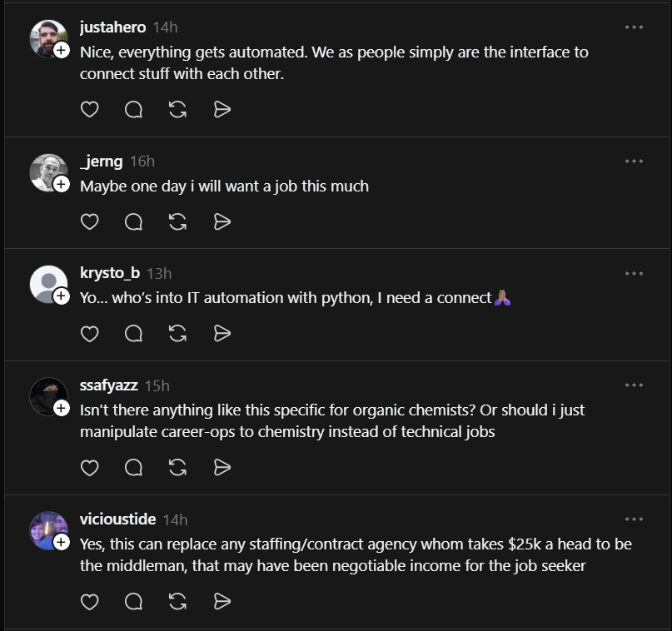Screen dimensions: 672x631
Task: Open krysto_b's more options menu
Action: pyautogui.click(x=634, y=272)
